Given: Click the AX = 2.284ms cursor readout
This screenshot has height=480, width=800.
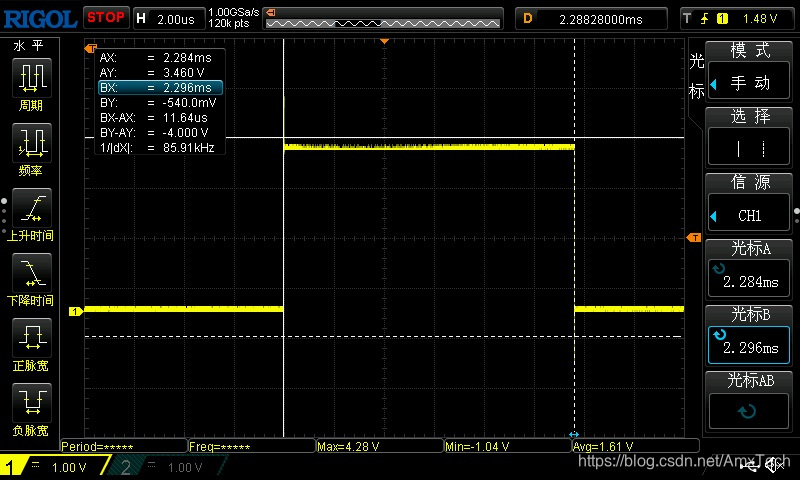Looking at the screenshot, I should 156,58.
